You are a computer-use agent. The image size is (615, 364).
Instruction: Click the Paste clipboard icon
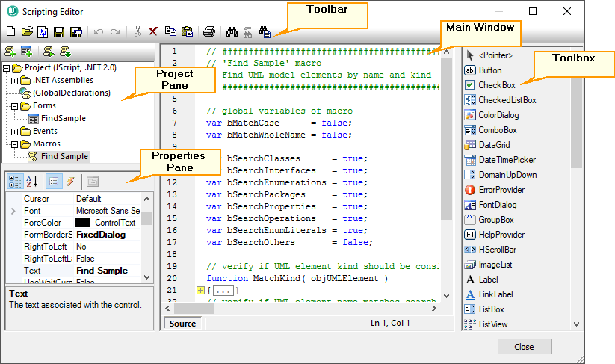click(187, 32)
